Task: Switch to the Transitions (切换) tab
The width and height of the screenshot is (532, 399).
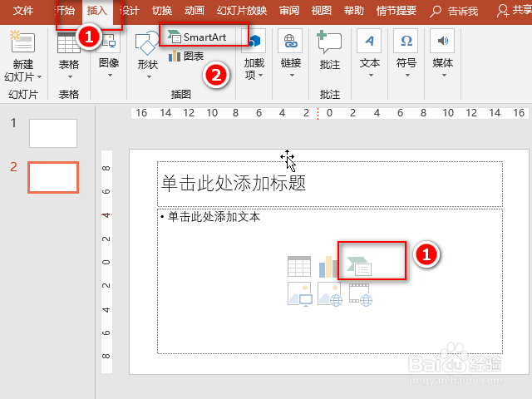Action: click(162, 11)
